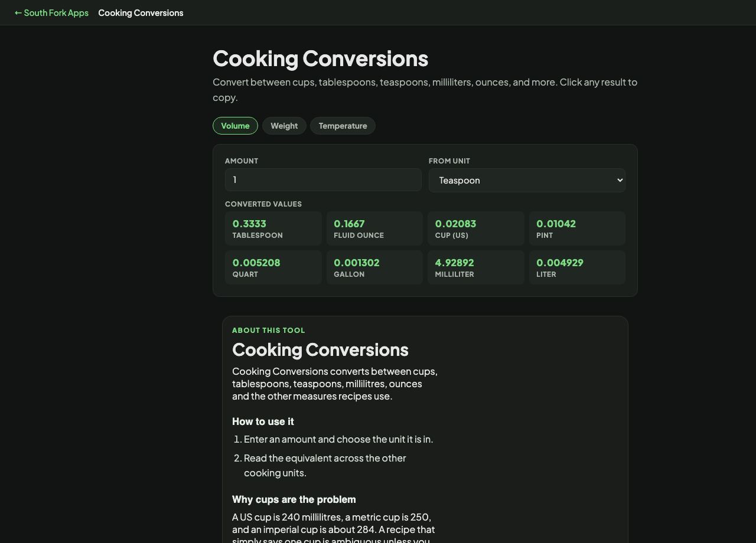
Task: Switch to the Weight tab
Action: pyautogui.click(x=284, y=126)
